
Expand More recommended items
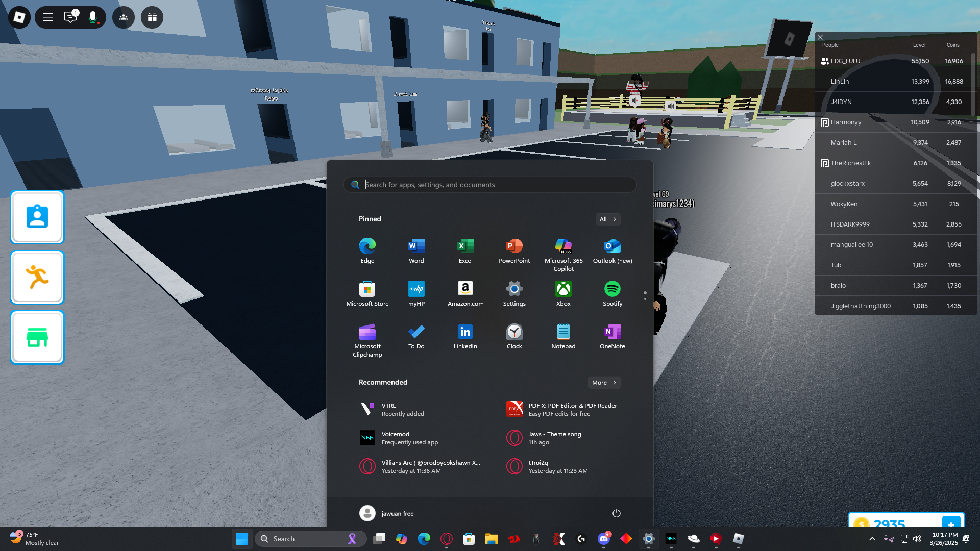(604, 382)
